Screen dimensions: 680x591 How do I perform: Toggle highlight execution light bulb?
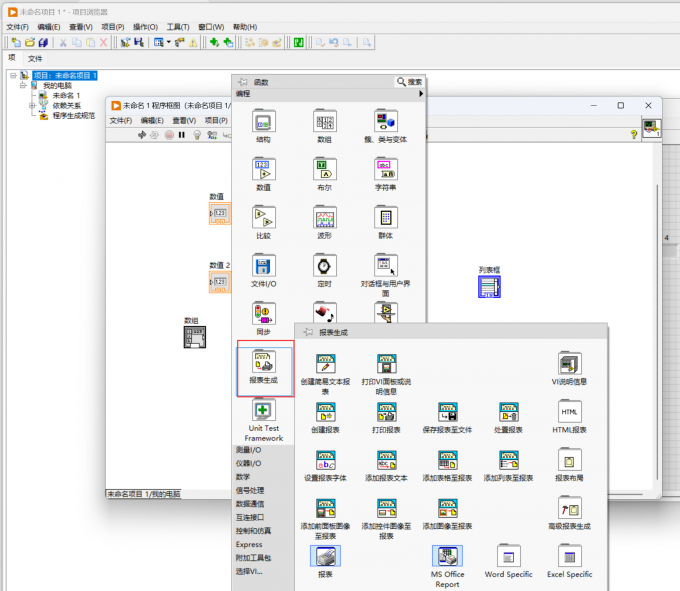[197, 135]
